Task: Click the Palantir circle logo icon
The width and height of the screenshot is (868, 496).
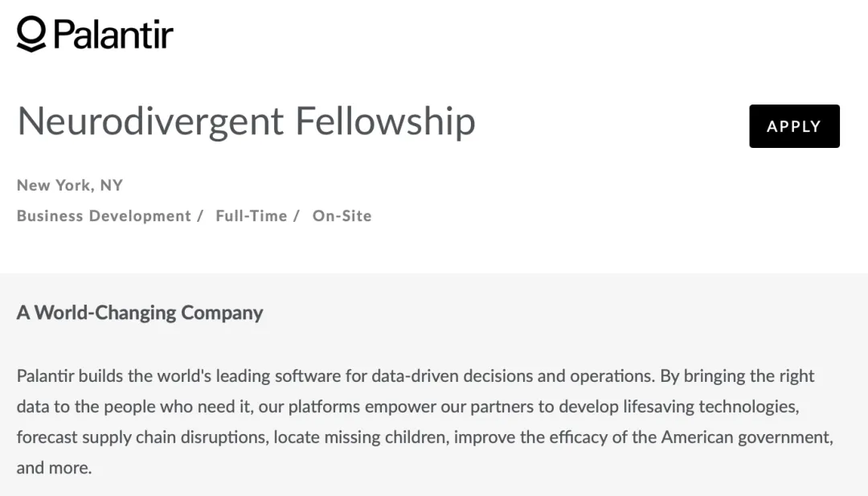Action: [31, 34]
